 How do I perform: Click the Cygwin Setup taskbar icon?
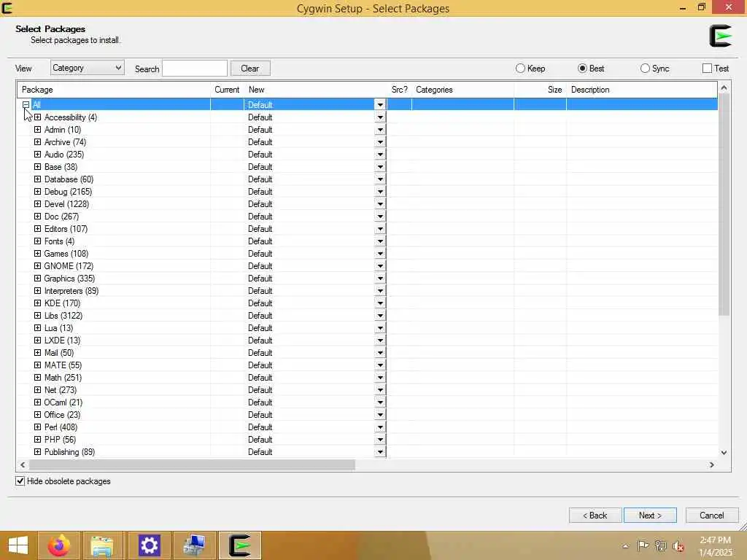[239, 545]
